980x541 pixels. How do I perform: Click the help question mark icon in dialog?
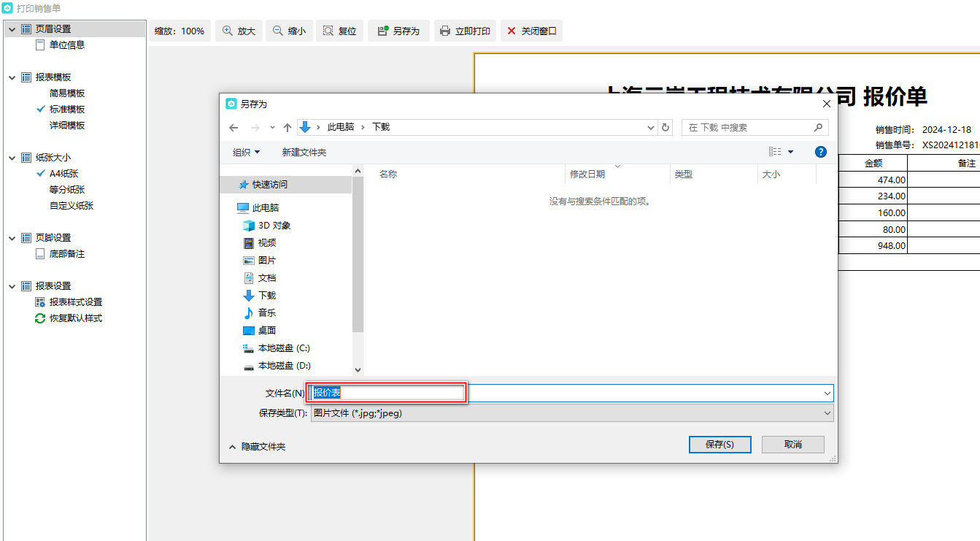coord(820,152)
